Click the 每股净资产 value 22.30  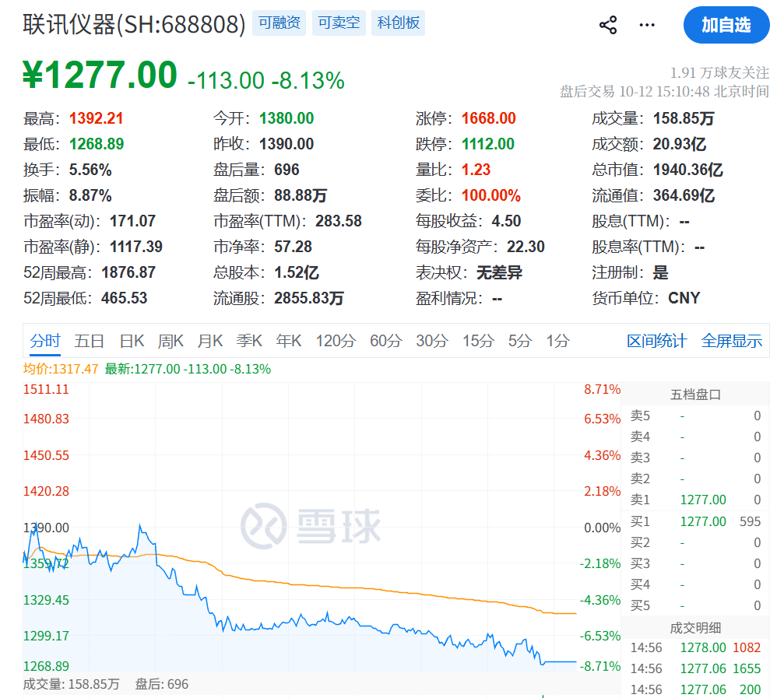point(526,247)
